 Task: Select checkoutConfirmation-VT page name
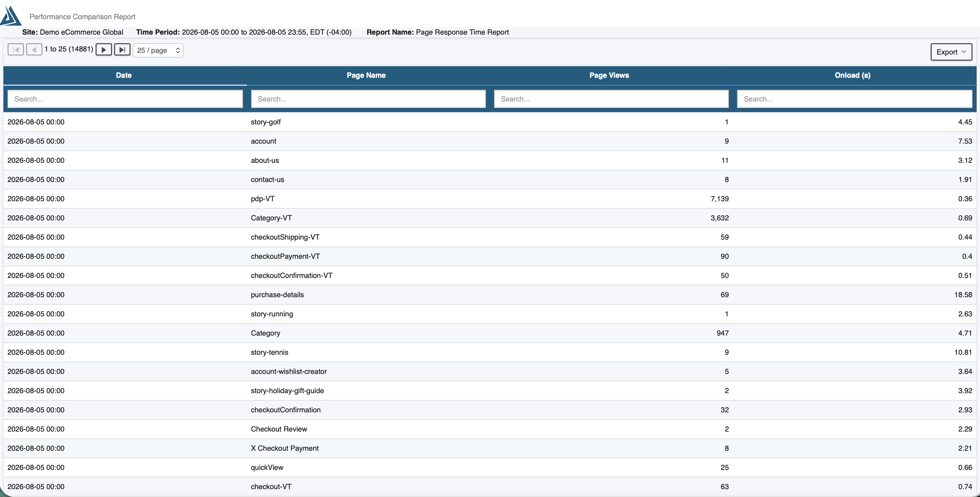(x=291, y=276)
